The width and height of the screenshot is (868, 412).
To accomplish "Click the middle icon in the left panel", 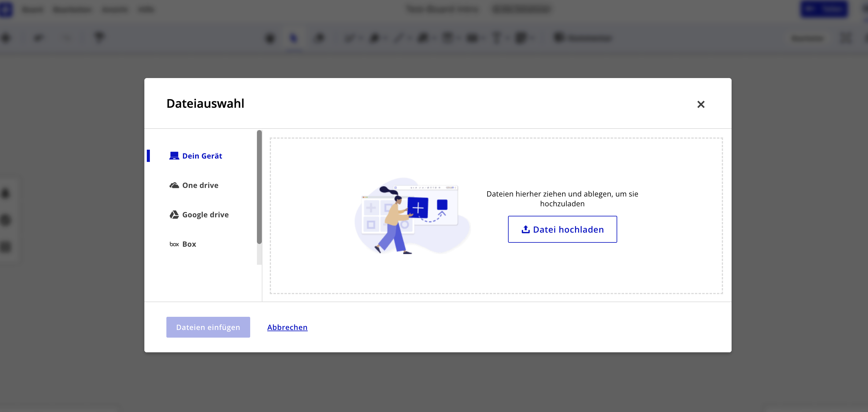I will click(6, 220).
